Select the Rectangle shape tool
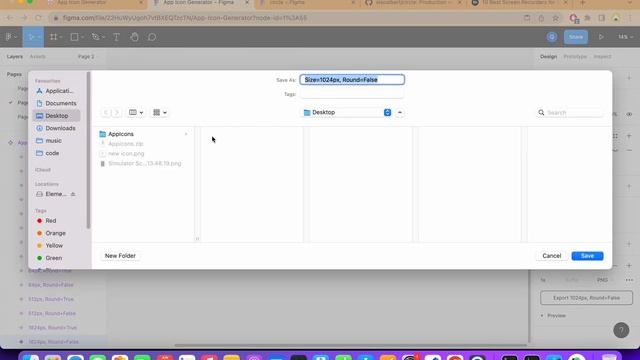640x360 pixels. (x=74, y=37)
